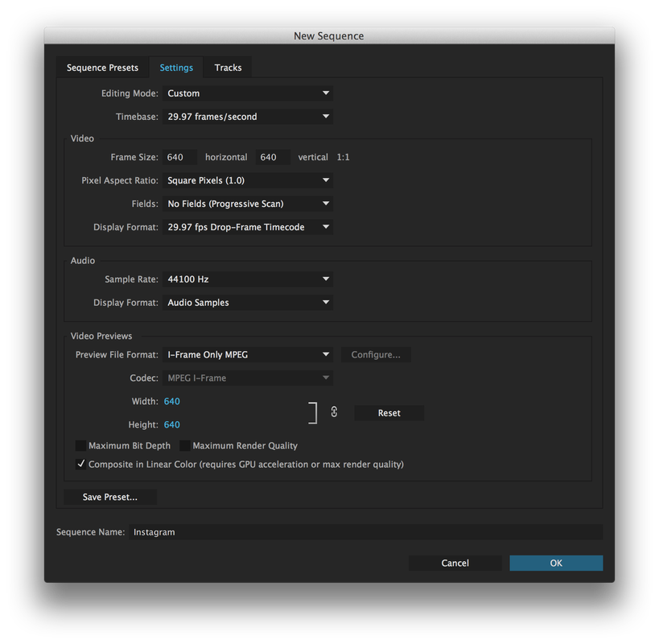This screenshot has width=659, height=644.
Task: Uncheck Composite in Linear Color
Action: (80, 464)
